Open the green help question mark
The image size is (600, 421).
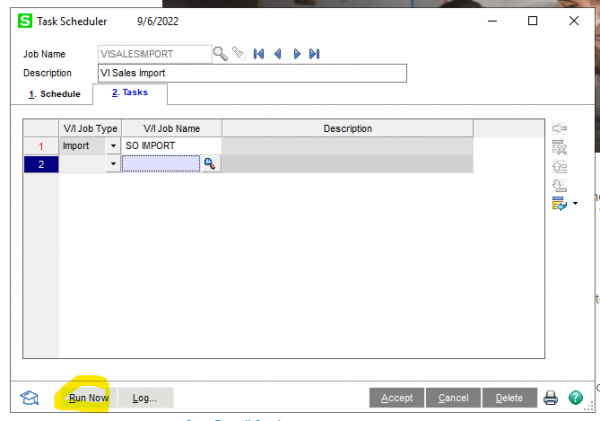576,398
